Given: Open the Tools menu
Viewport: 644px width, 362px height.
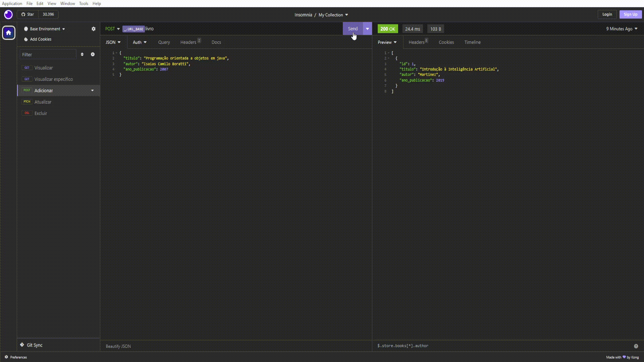Looking at the screenshot, I should point(84,3).
